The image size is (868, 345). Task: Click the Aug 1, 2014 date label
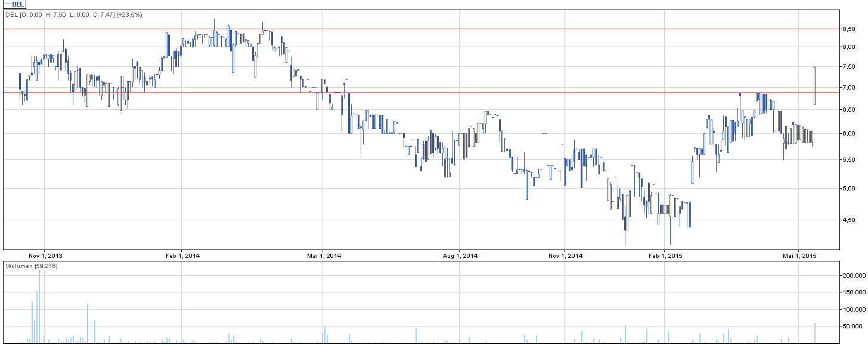tap(461, 256)
